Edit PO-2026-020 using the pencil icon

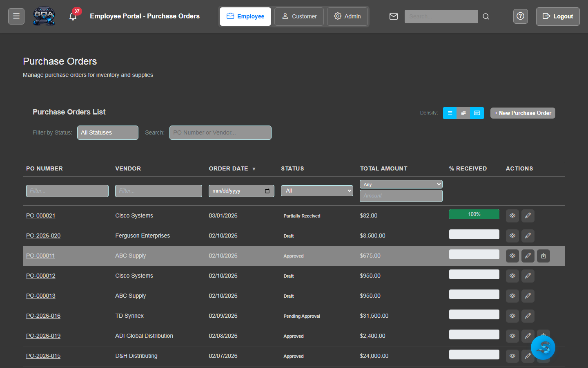point(528,236)
